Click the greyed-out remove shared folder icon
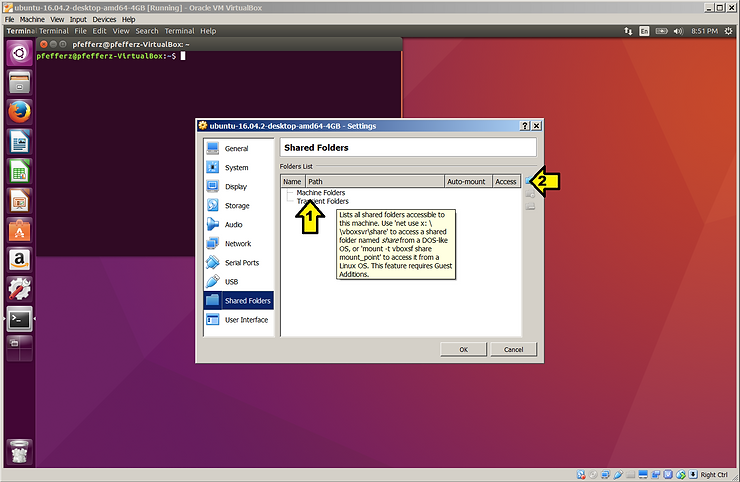The height and width of the screenshot is (482, 740). coord(530,206)
